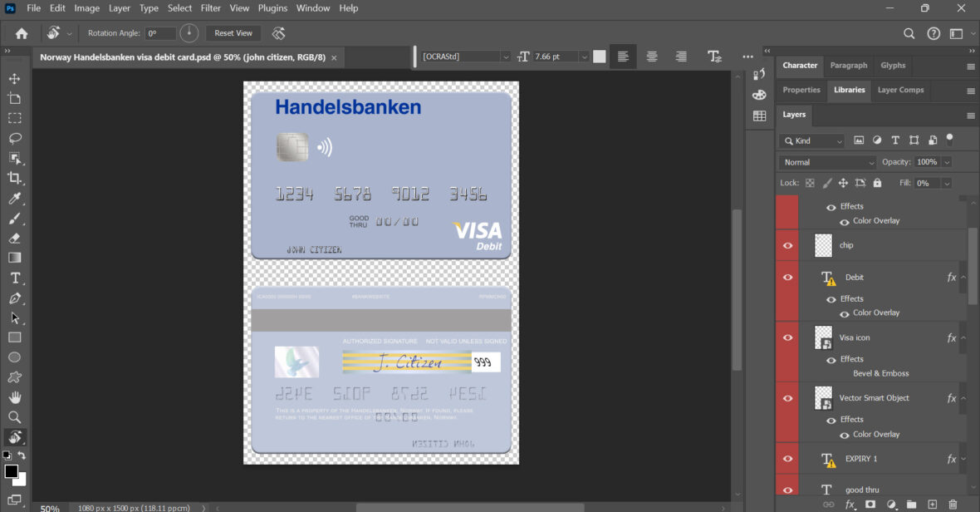Open the blend mode dropdown set to Normal
The height and width of the screenshot is (512, 980).
(x=826, y=161)
